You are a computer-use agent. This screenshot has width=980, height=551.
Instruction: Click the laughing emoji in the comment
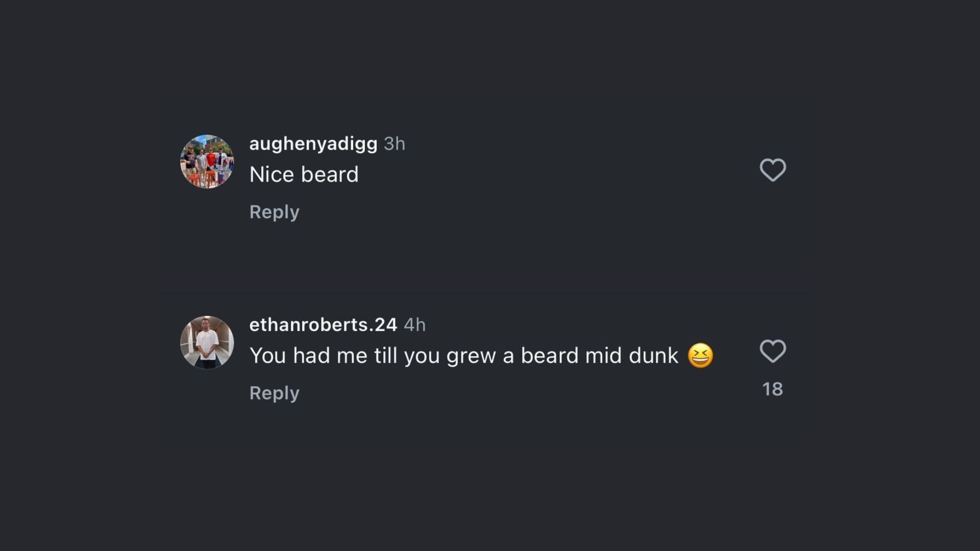700,356
